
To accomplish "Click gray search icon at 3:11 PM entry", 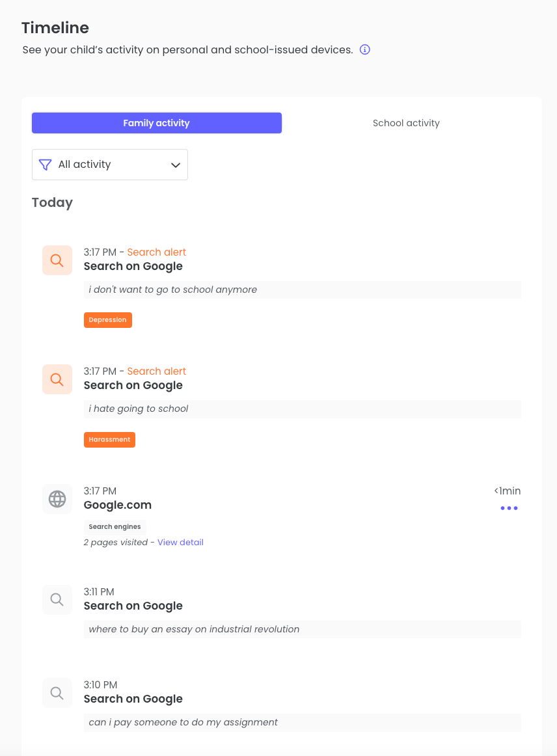I will [x=57, y=600].
